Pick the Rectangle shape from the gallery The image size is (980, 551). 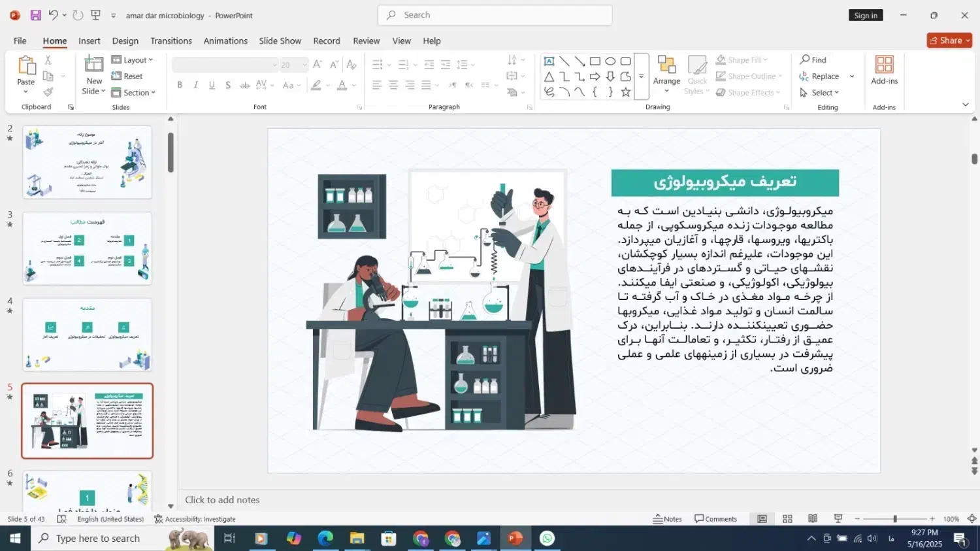tap(595, 61)
